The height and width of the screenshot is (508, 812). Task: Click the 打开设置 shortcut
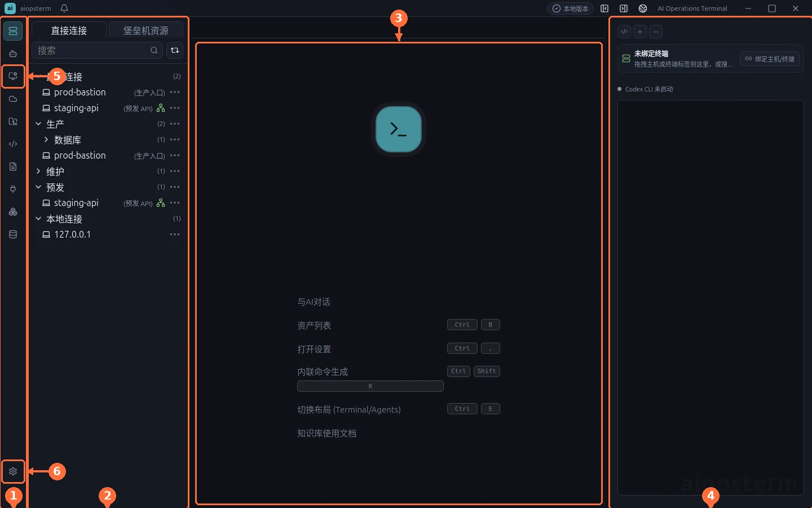314,349
